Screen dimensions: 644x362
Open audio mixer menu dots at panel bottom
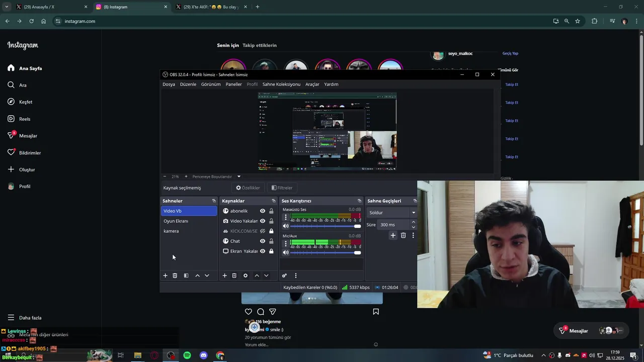(x=295, y=276)
